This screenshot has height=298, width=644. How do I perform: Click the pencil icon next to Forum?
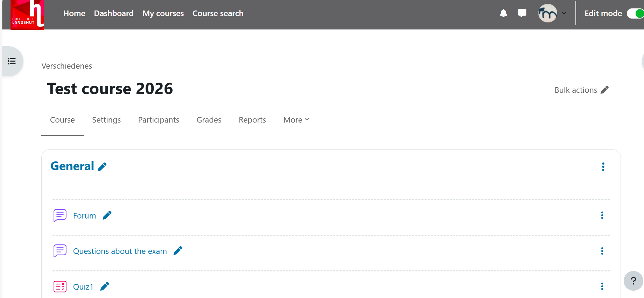(x=107, y=215)
